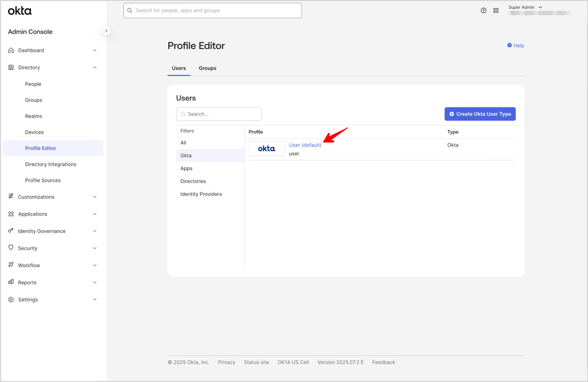Open the Status site footer link
Viewport: 588px width, 382px height.
pyautogui.click(x=256, y=362)
